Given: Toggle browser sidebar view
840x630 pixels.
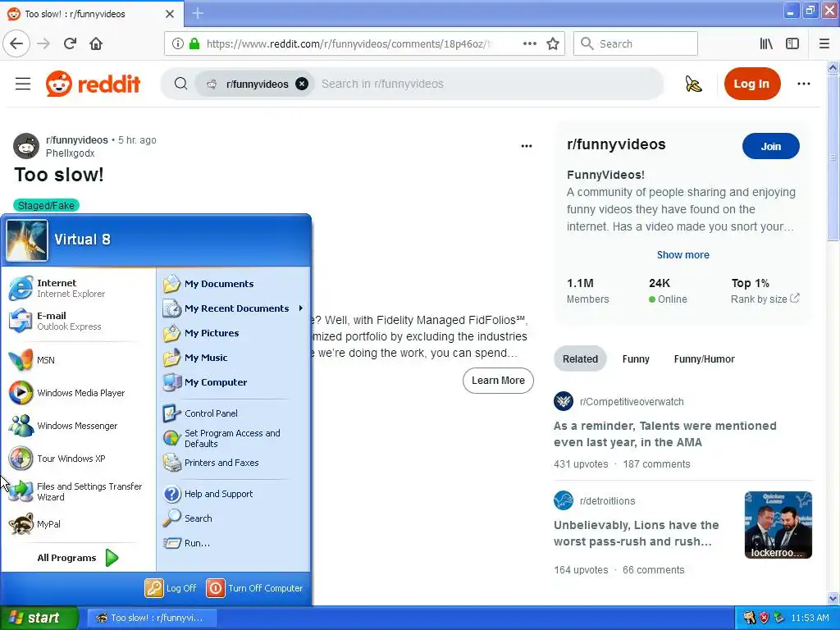Looking at the screenshot, I should (792, 44).
